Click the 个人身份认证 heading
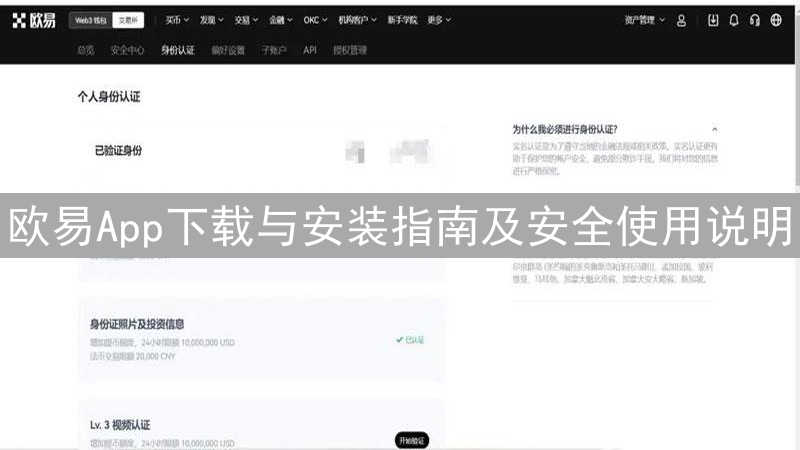 pos(109,96)
